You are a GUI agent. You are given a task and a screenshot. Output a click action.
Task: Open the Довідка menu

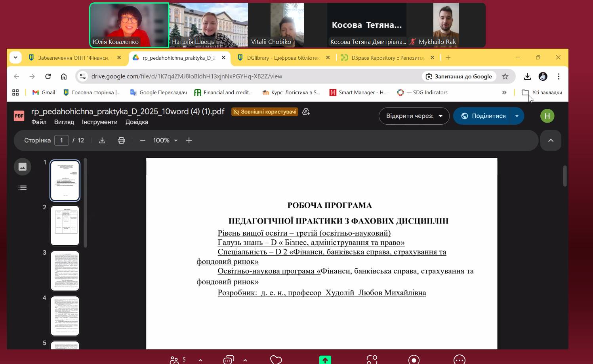137,122
